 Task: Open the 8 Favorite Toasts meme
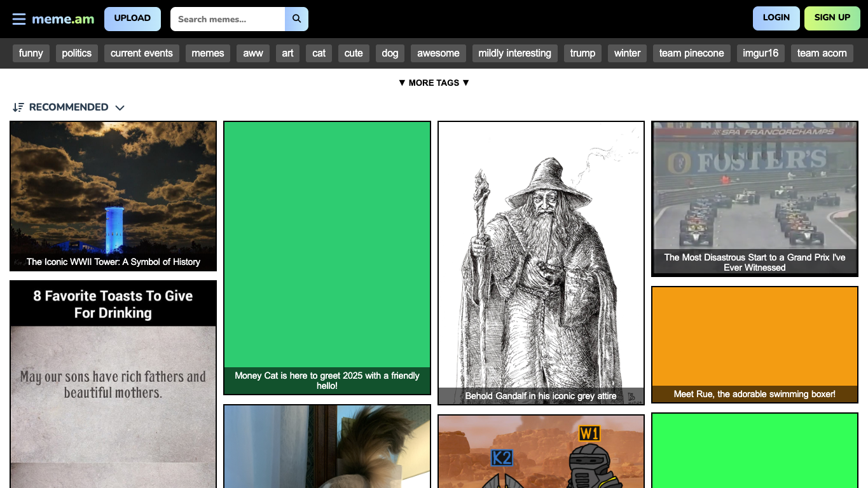click(x=113, y=384)
